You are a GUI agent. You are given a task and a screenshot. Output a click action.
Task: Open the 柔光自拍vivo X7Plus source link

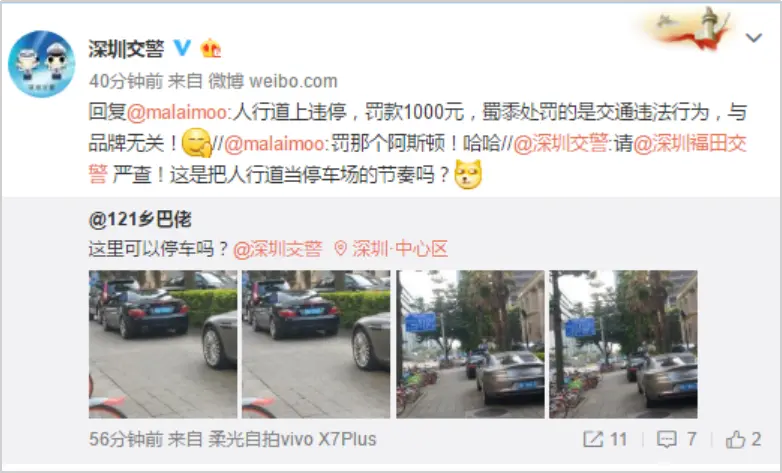[x=292, y=439]
